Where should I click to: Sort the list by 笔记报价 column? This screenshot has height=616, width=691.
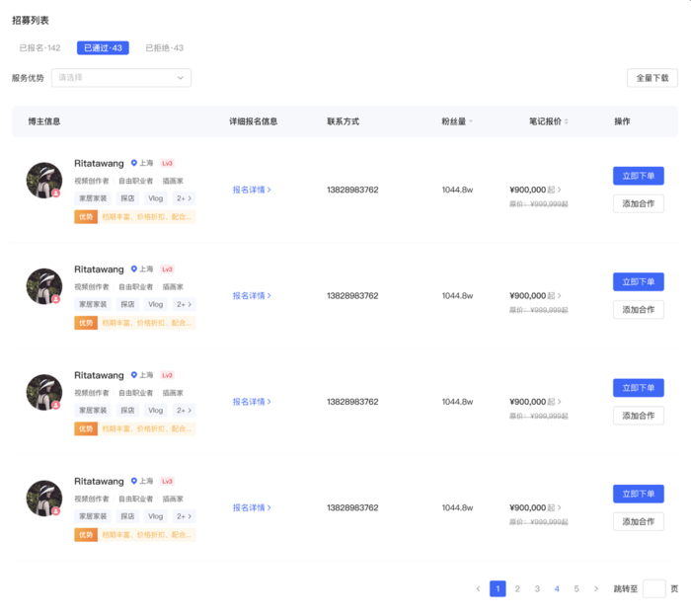(x=567, y=121)
